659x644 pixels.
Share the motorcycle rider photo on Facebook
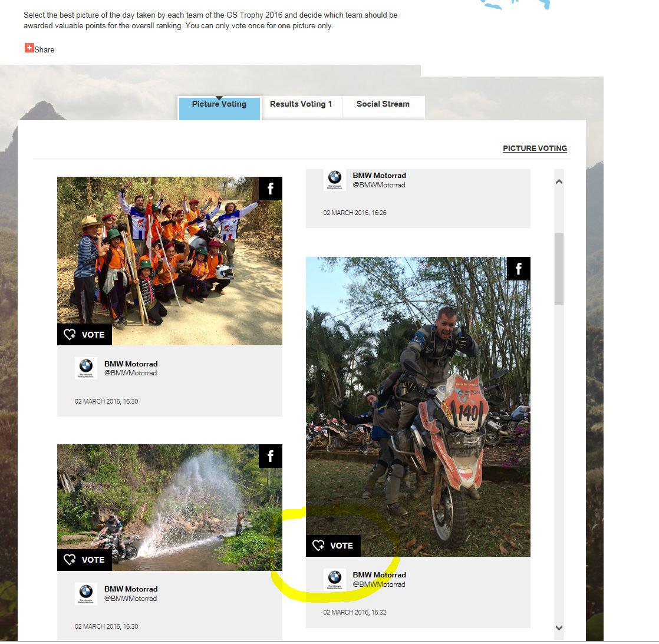click(519, 269)
